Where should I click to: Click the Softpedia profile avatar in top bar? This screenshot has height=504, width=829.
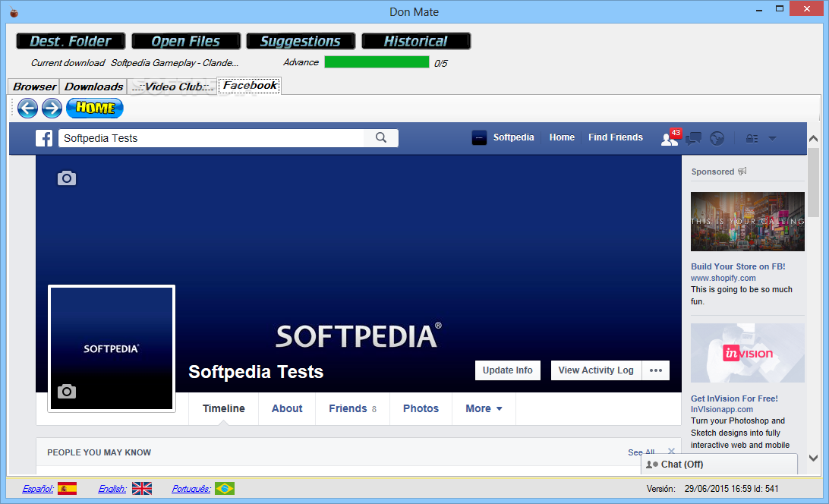(479, 137)
